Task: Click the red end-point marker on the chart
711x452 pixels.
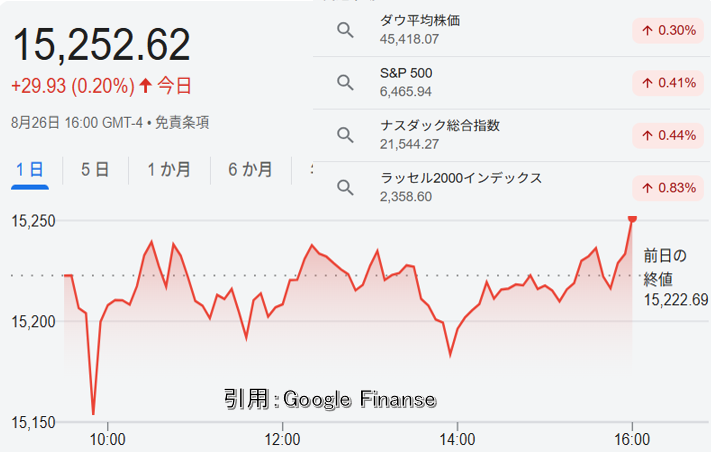Action: click(633, 219)
